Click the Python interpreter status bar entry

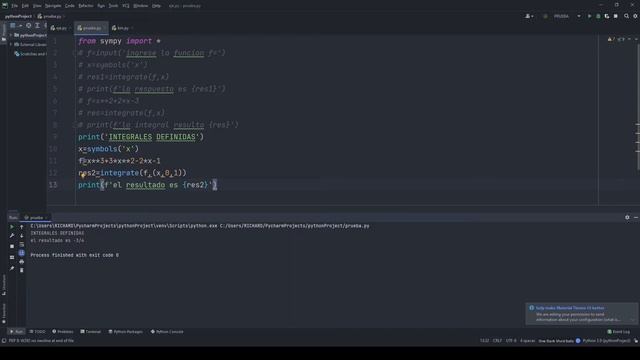pyautogui.click(x=606, y=340)
